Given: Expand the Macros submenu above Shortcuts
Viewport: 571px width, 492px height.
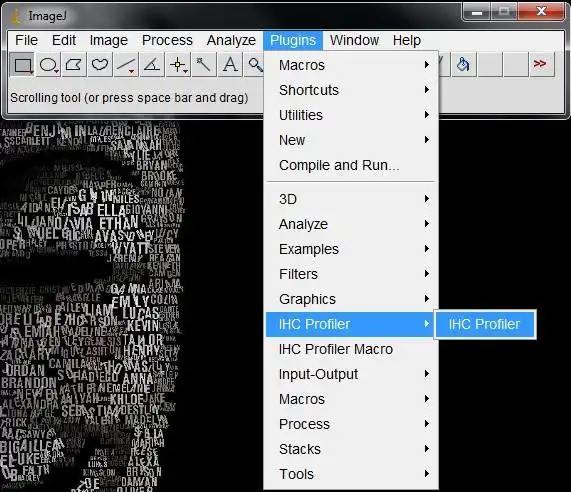Looking at the screenshot, I should (351, 65).
